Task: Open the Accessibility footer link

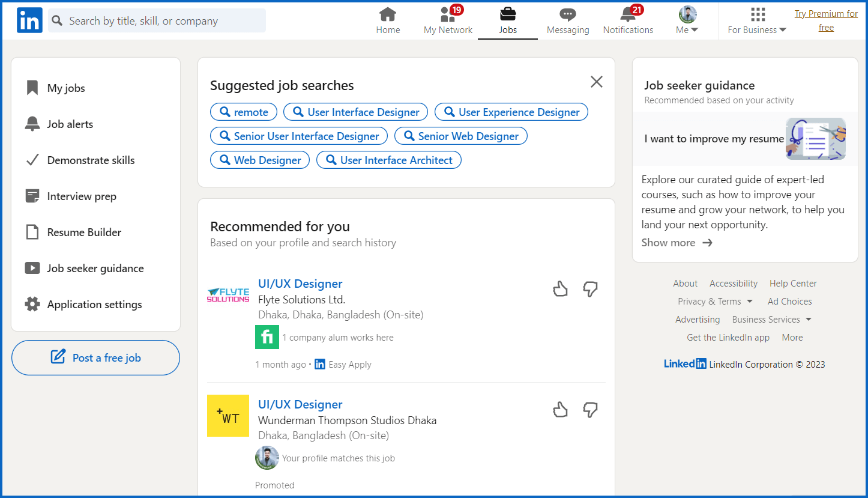Action: pyautogui.click(x=734, y=284)
